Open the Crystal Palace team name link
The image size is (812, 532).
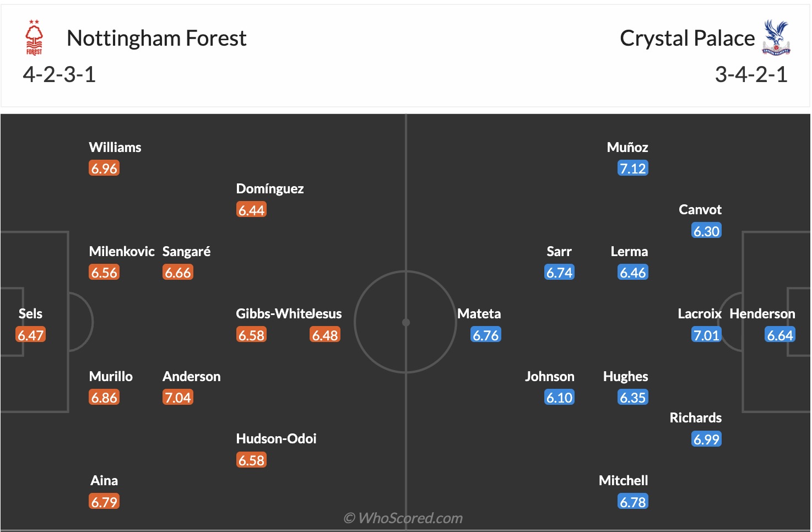pyautogui.click(x=687, y=38)
